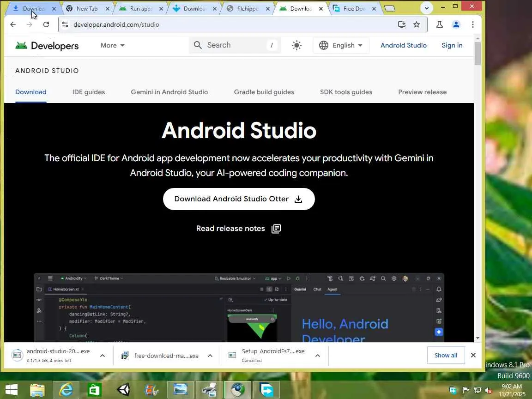
Task: Select the Download page tab
Action: click(30, 92)
